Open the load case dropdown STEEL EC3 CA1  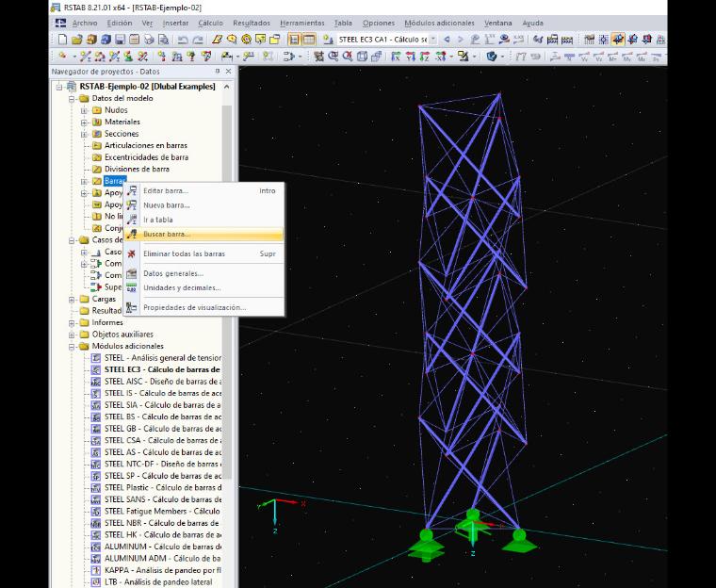[x=433, y=40]
